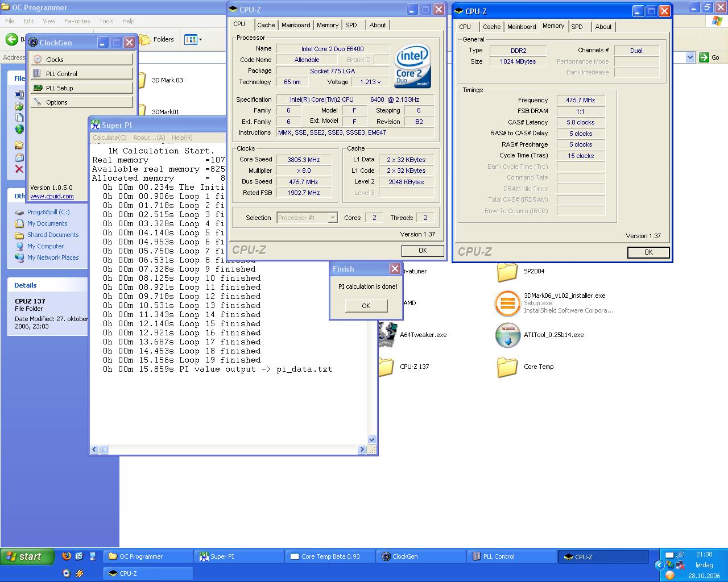Click the Core Speed 3805.3 MHz field
728x582 pixels.
coord(304,160)
